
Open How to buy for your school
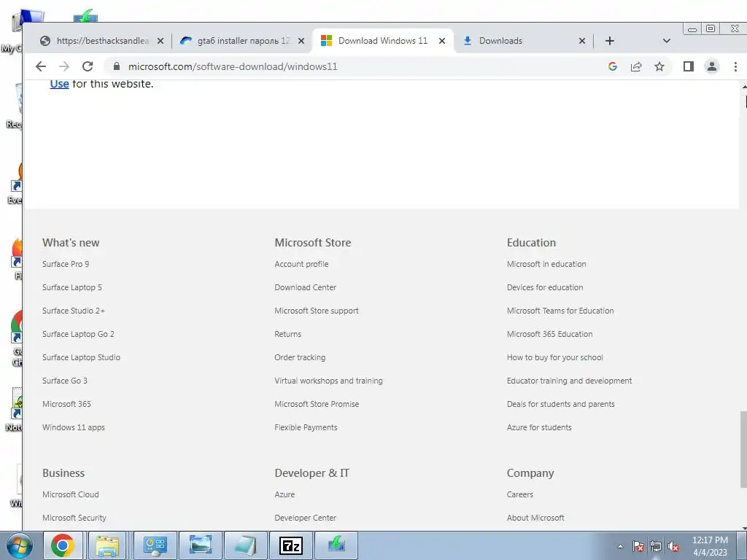click(555, 357)
